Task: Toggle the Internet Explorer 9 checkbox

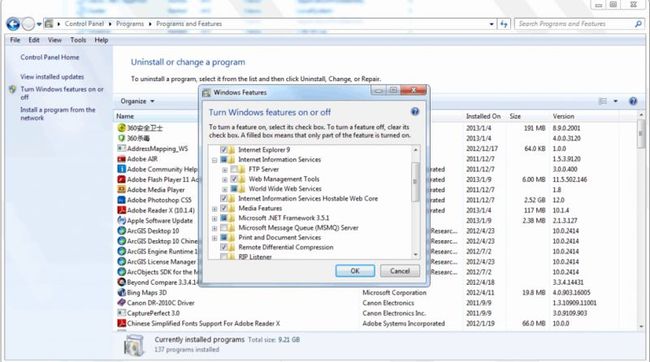Action: coord(224,150)
